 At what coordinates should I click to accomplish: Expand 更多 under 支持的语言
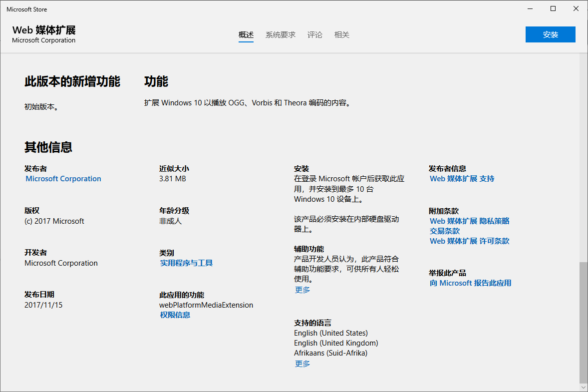point(302,364)
